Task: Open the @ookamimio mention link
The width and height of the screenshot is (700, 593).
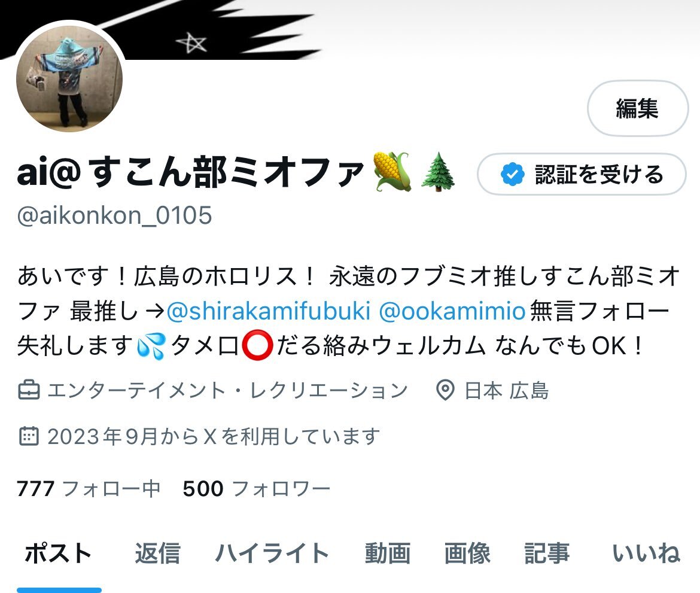Action: coord(452,311)
